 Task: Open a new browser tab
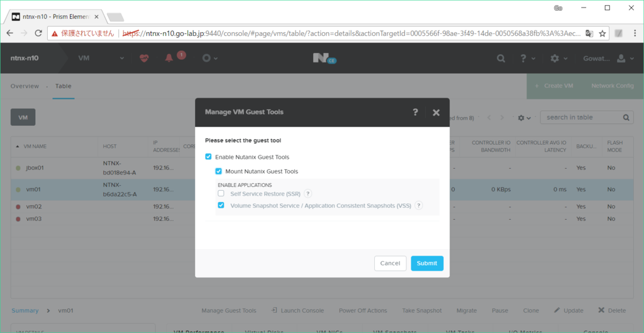coord(116,17)
